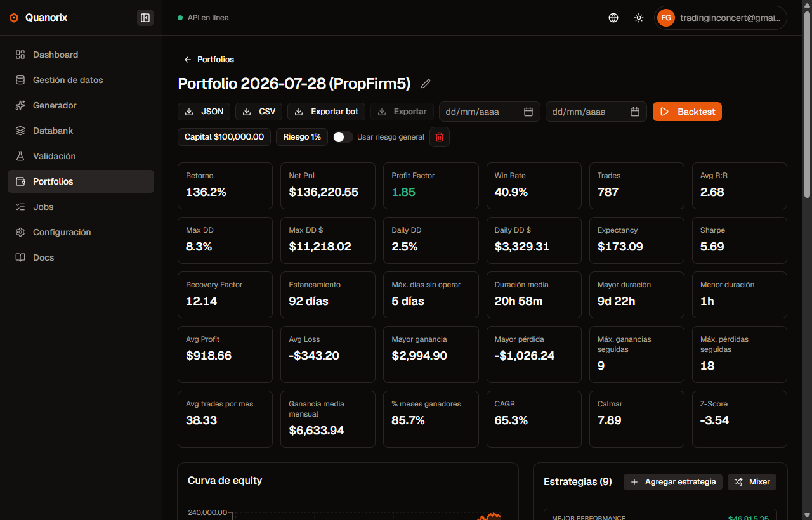Click the Dashboard sidebar icon
The image size is (812, 520).
(x=20, y=55)
